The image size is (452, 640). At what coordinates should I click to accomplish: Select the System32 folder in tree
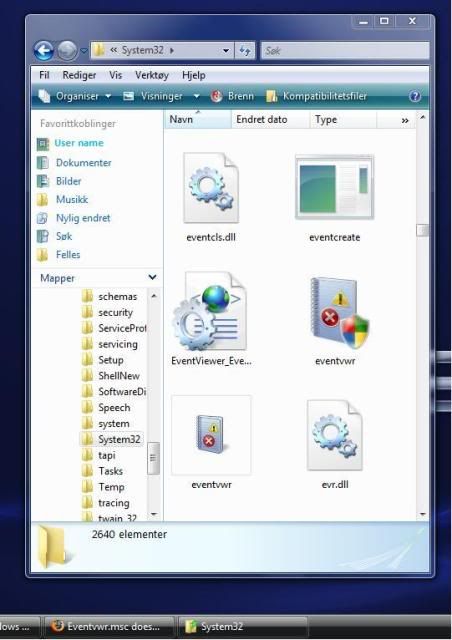click(111, 439)
